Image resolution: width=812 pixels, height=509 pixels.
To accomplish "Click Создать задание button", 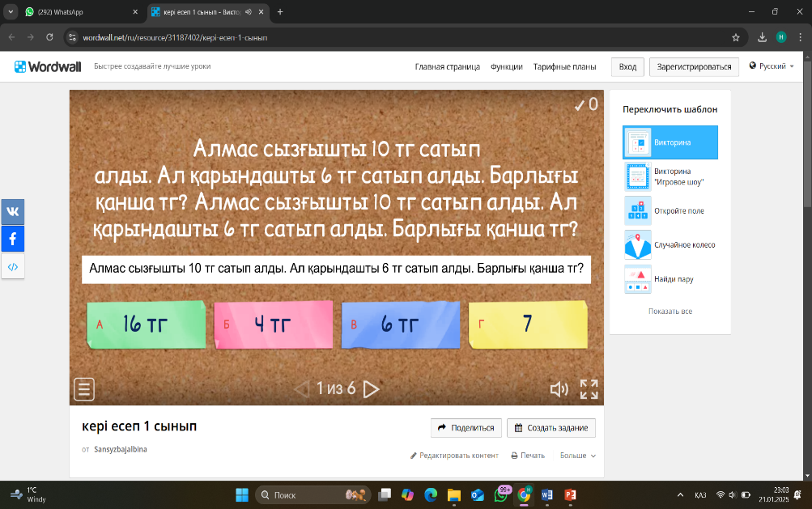I will pos(551,428).
